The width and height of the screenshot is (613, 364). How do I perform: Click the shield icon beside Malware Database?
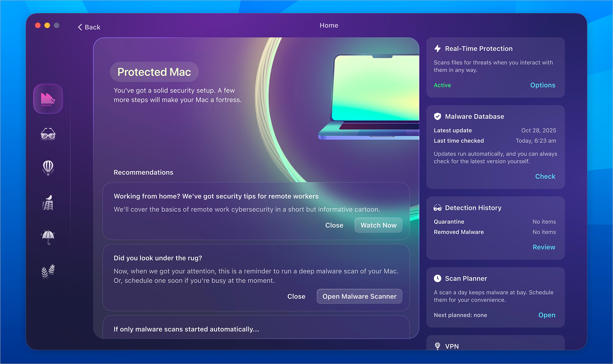[438, 116]
